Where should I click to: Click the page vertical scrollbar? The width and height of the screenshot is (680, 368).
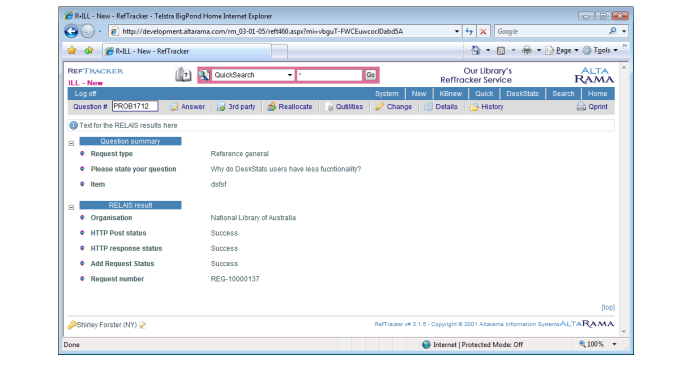click(x=624, y=199)
